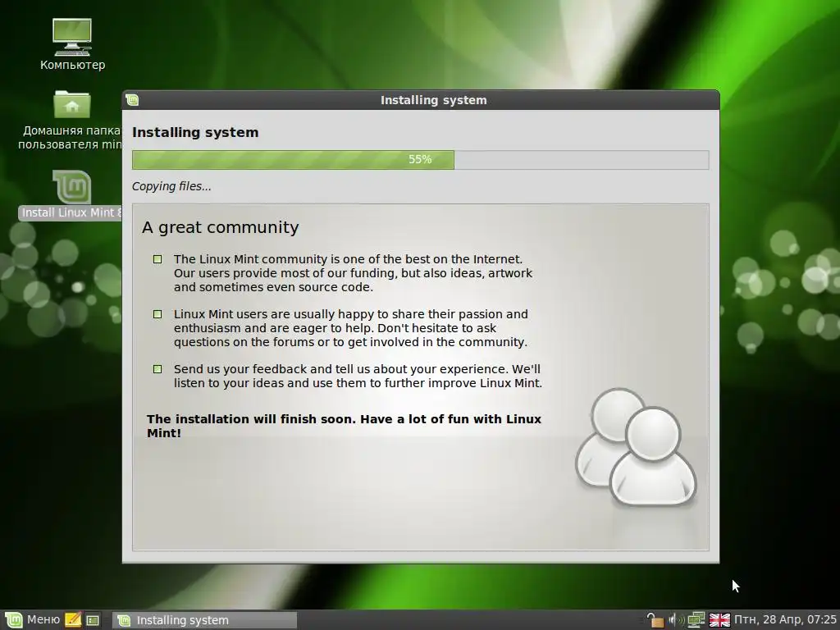The width and height of the screenshot is (840, 630).
Task: Select Installing system taskbar entry
Action: (205, 620)
